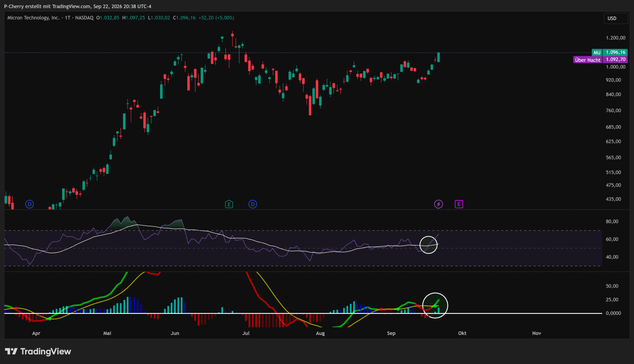Click the Über Nacht price label
The height and width of the screenshot is (364, 634).
(x=600, y=60)
